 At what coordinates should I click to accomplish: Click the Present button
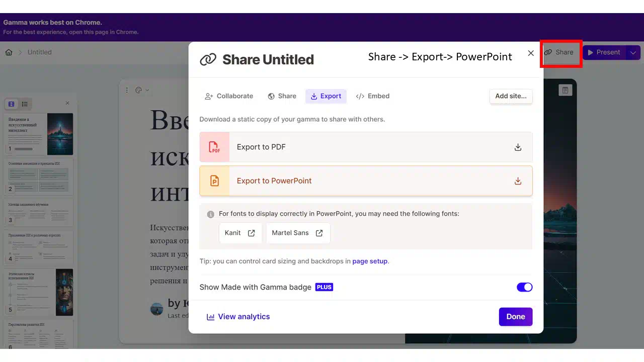click(604, 52)
